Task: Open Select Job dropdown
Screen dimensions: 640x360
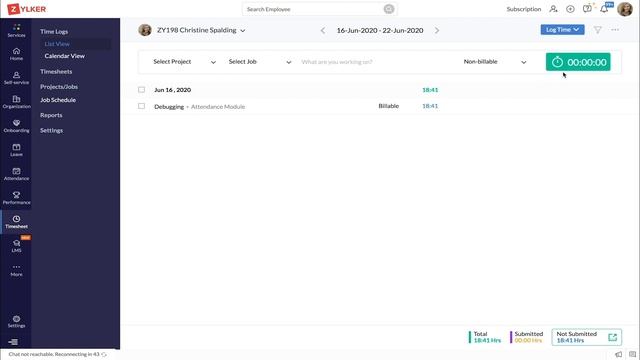Action: tap(260, 62)
